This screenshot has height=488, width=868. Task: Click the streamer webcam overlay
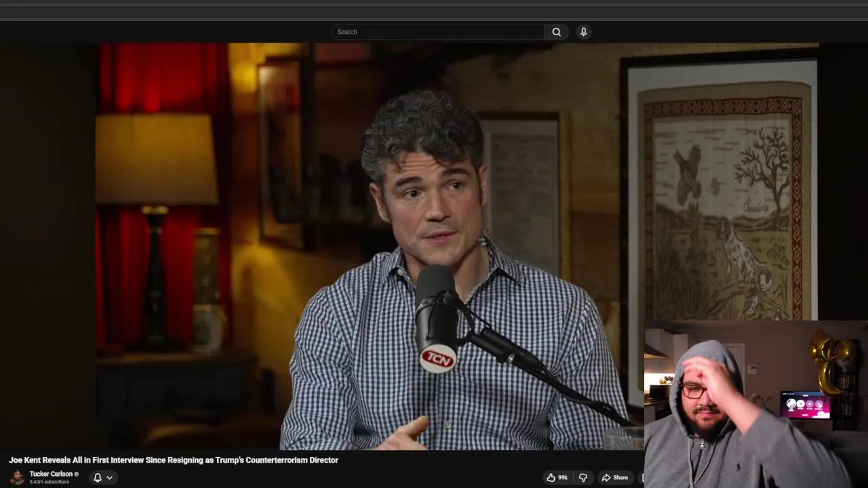(755, 404)
